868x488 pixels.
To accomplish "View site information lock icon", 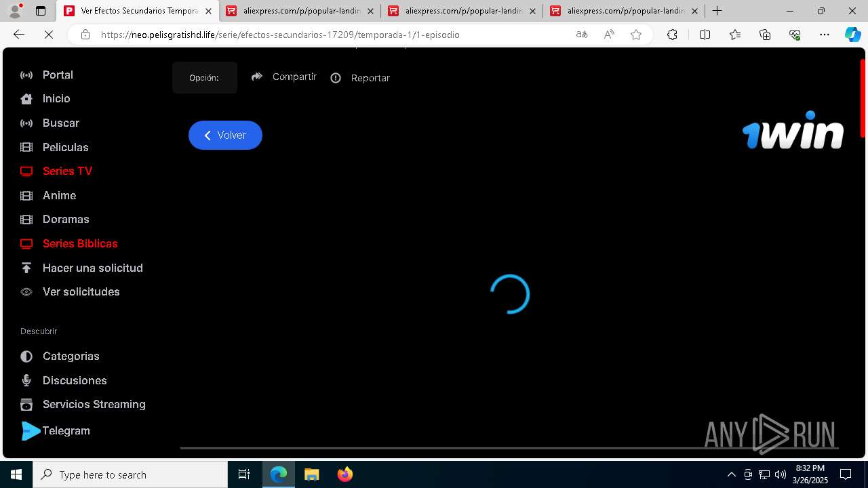I will 85,35.
